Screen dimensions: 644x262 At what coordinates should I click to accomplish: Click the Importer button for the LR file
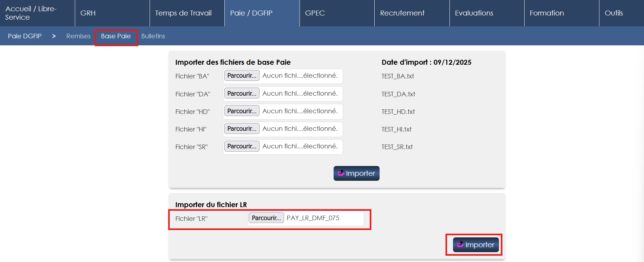(x=475, y=245)
